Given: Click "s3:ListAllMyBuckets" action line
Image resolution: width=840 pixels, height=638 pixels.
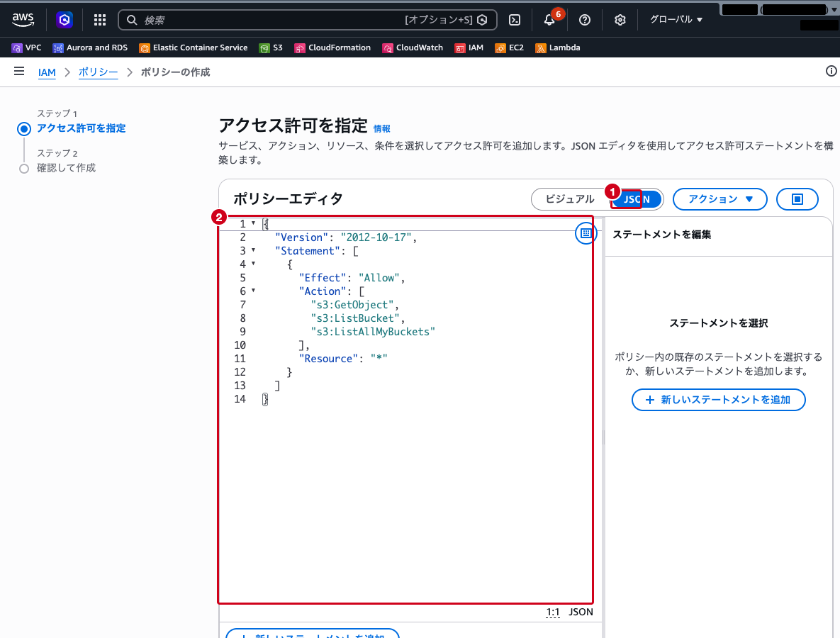Looking at the screenshot, I should pos(373,332).
